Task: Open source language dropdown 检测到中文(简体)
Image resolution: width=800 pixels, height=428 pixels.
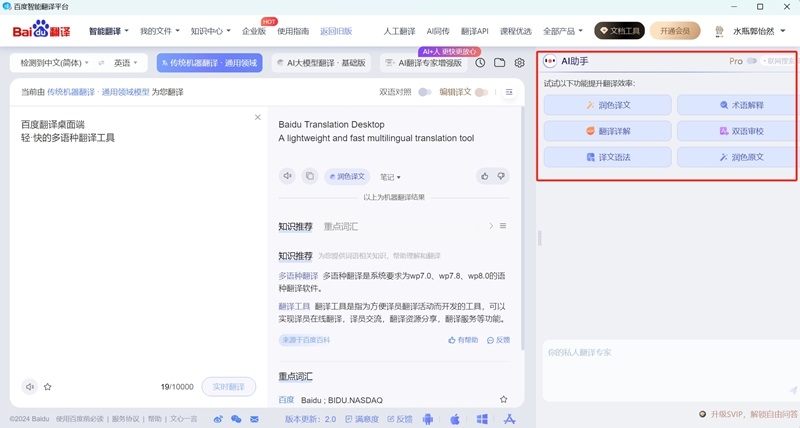Action: pyautogui.click(x=54, y=63)
